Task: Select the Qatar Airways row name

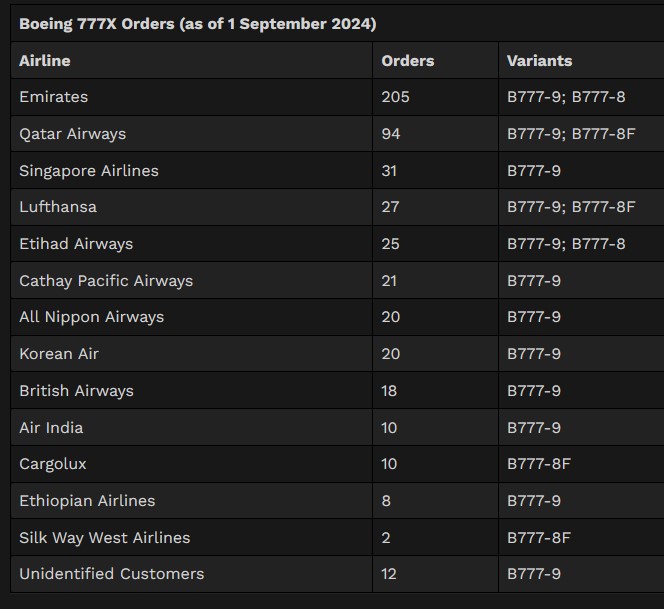Action: [x=72, y=134]
